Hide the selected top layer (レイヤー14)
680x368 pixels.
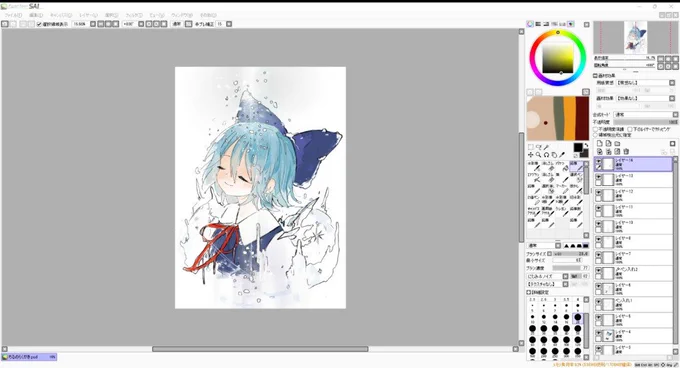598,161
